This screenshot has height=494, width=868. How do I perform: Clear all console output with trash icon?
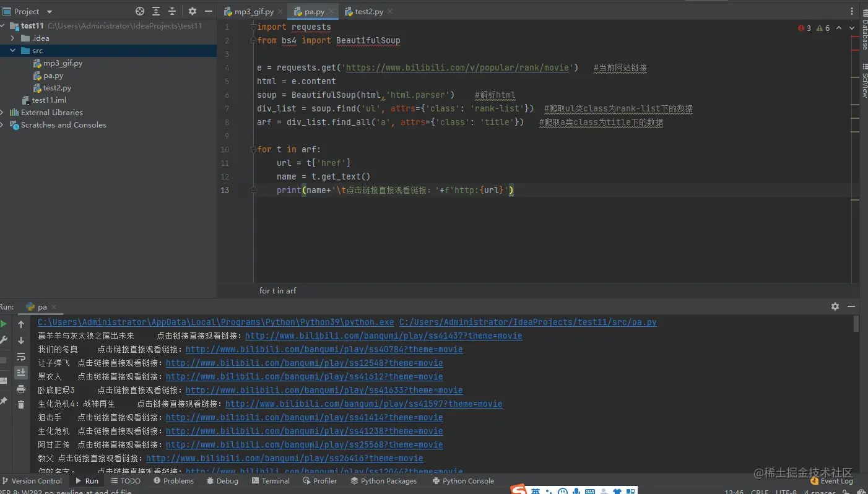point(21,404)
